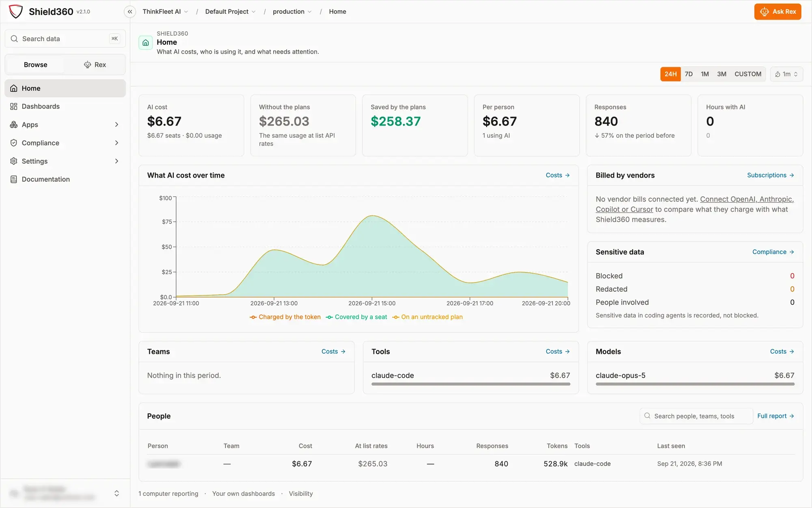
Task: Select the 1M time range
Action: tap(705, 74)
